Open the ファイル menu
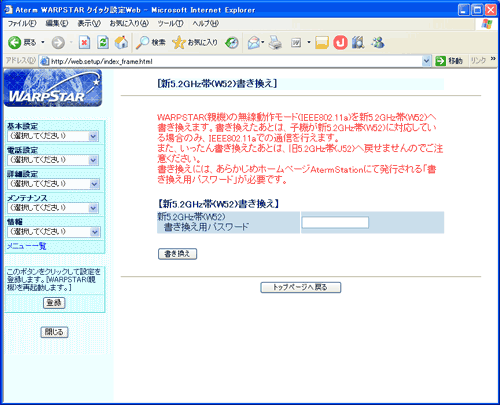 pos(22,24)
